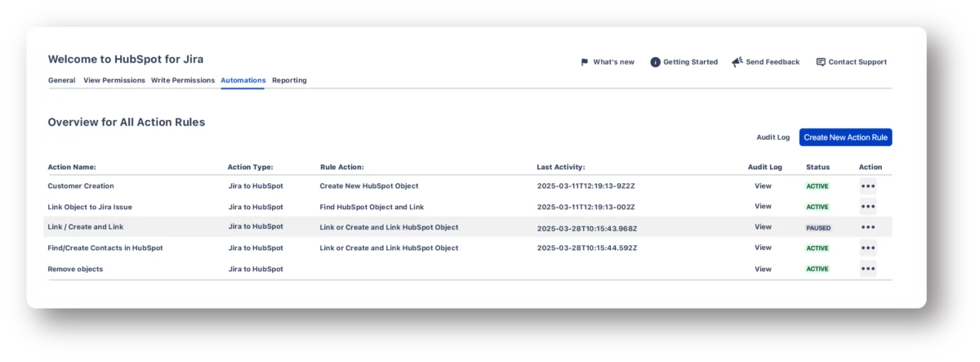Click the Last Activity column header

[561, 167]
